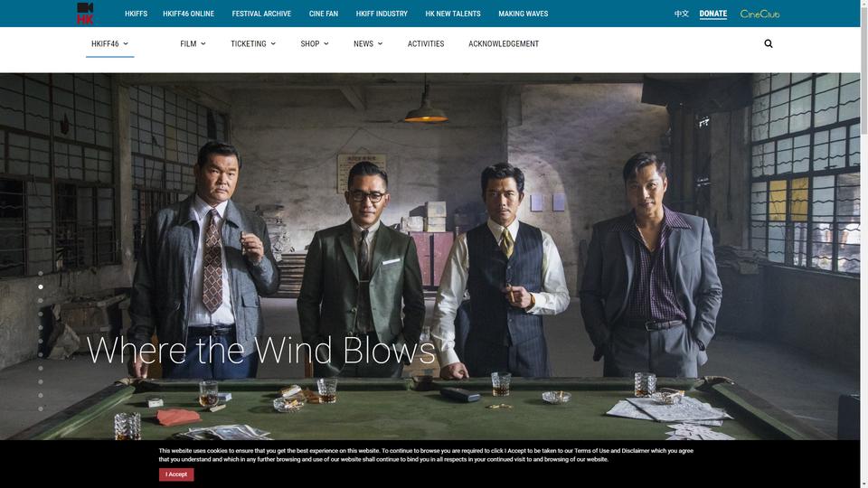Click the HK camera logo icon
The width and height of the screenshot is (868, 488).
pyautogui.click(x=85, y=14)
